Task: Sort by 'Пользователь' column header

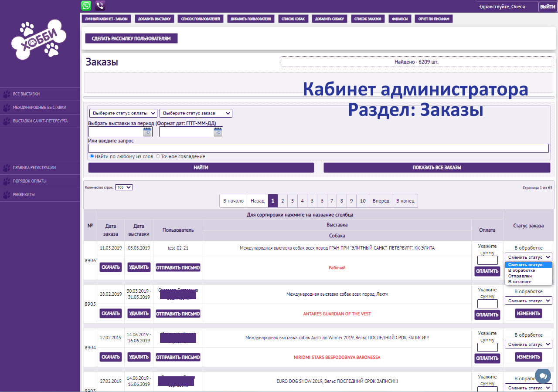Action: (178, 230)
